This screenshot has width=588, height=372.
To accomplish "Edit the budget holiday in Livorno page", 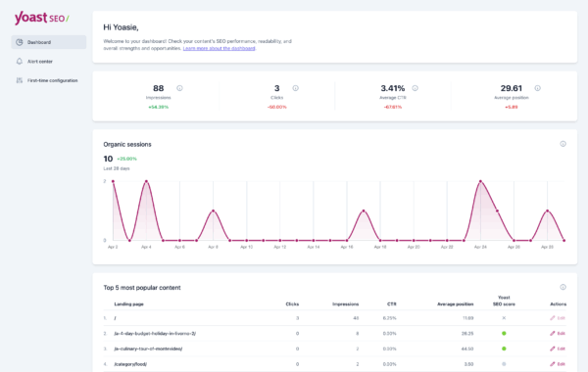I will pos(558,333).
